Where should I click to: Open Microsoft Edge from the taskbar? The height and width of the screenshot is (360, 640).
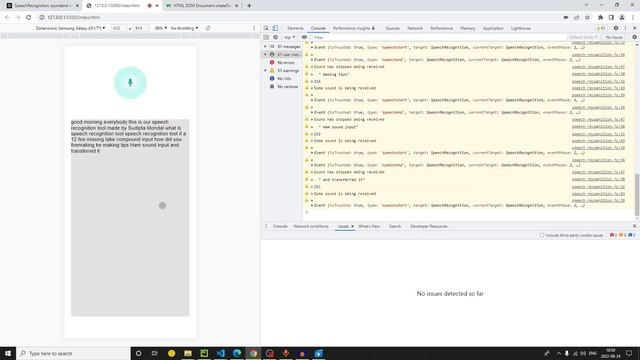[x=237, y=353]
